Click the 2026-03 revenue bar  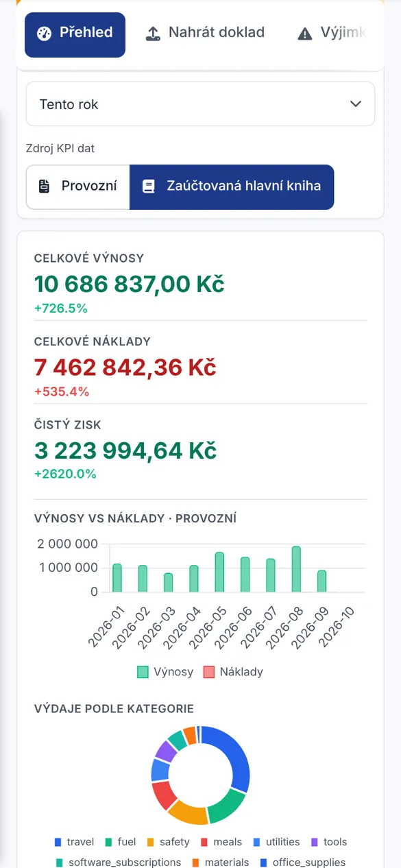tap(168, 583)
